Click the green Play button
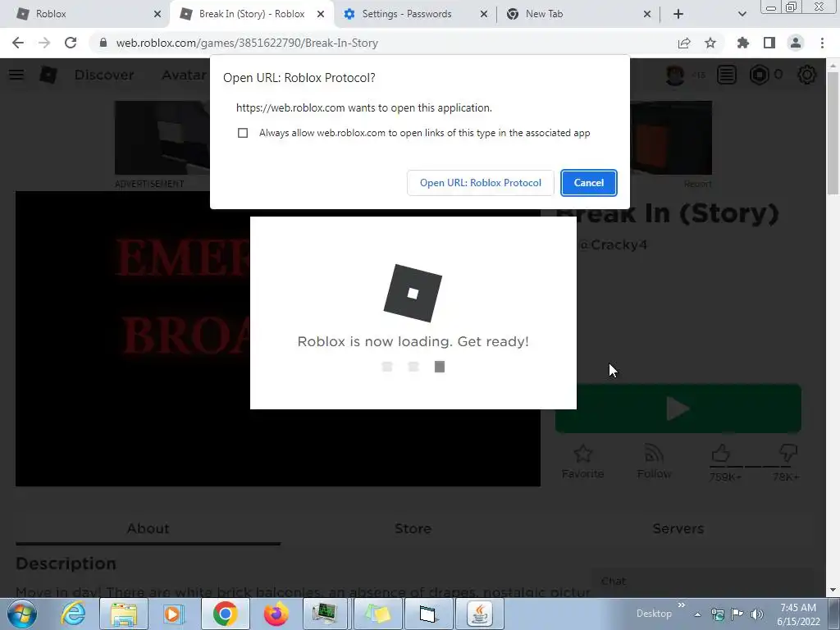This screenshot has width=840, height=630. tap(678, 409)
